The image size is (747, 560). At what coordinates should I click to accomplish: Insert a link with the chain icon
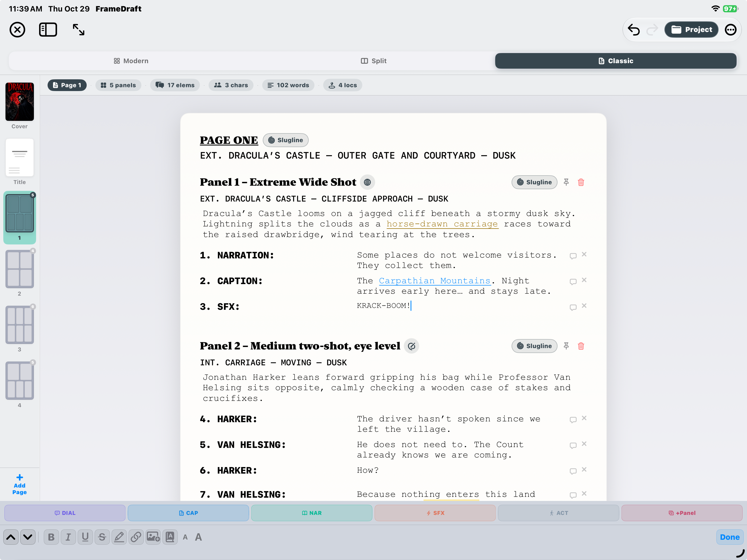(136, 537)
